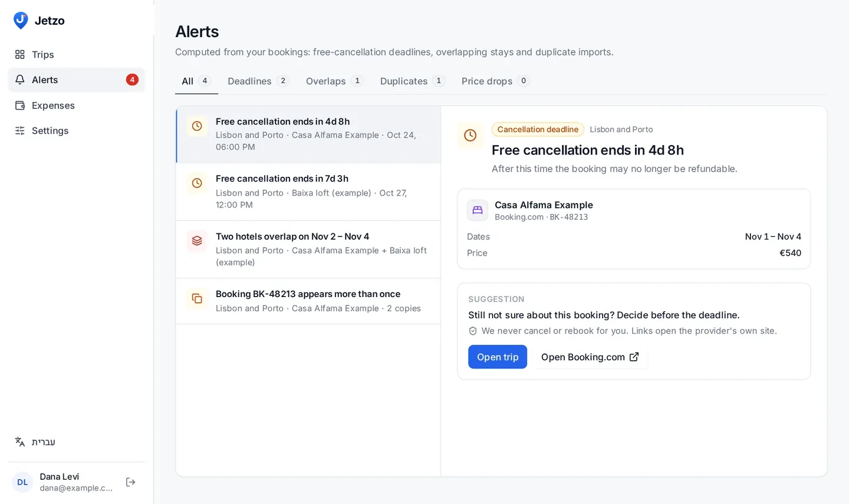Select the Two hotels overlap alert
Screen dimensions: 849x504
(308, 249)
